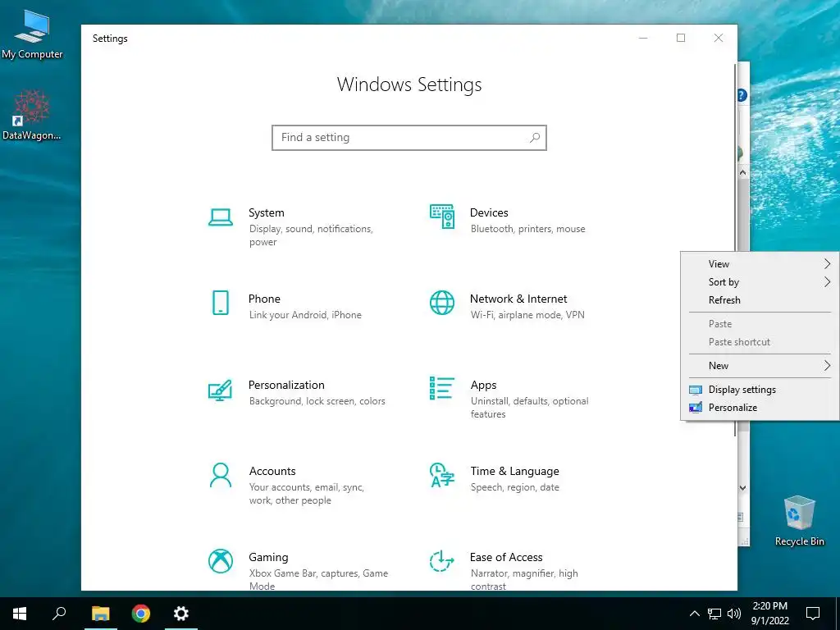Choose Personalize from context menu
This screenshot has width=840, height=630.
click(760, 408)
